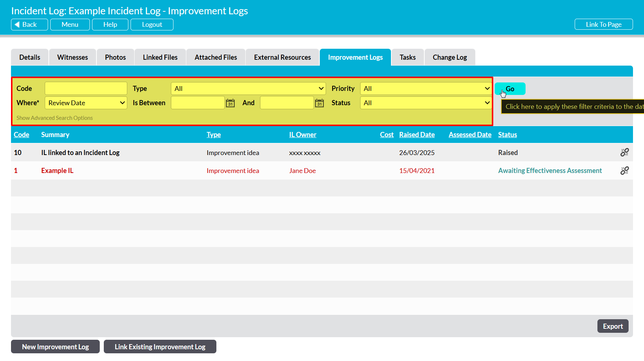
Task: Sort the table by Code column
Action: (x=22, y=135)
